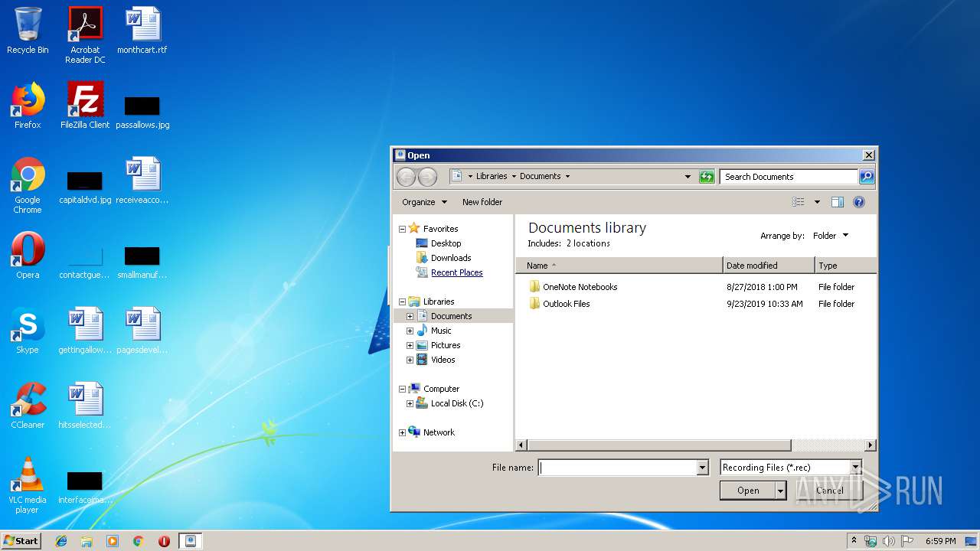The width and height of the screenshot is (980, 551).
Task: Expand the Network tree node
Action: click(402, 432)
